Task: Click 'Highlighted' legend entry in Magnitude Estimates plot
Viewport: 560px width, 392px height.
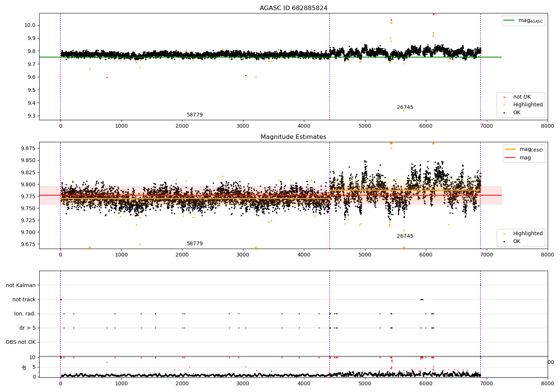Action: tap(528, 234)
